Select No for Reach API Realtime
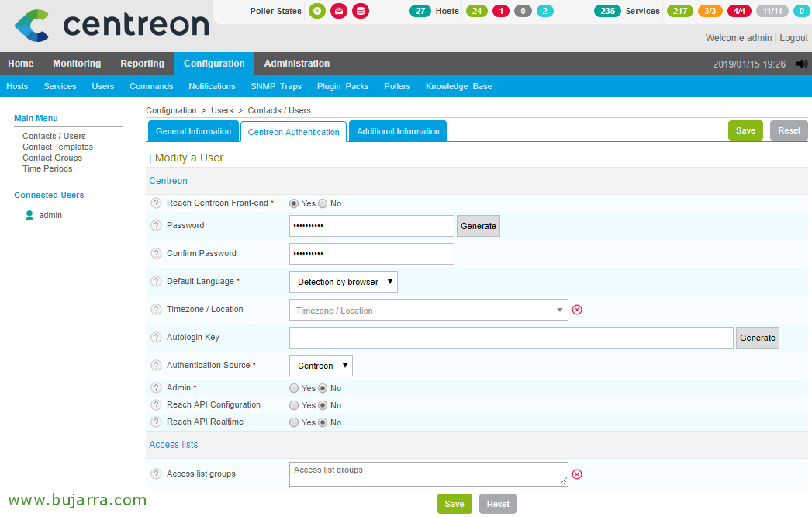Viewport: 812px width, 517px height. coord(323,422)
